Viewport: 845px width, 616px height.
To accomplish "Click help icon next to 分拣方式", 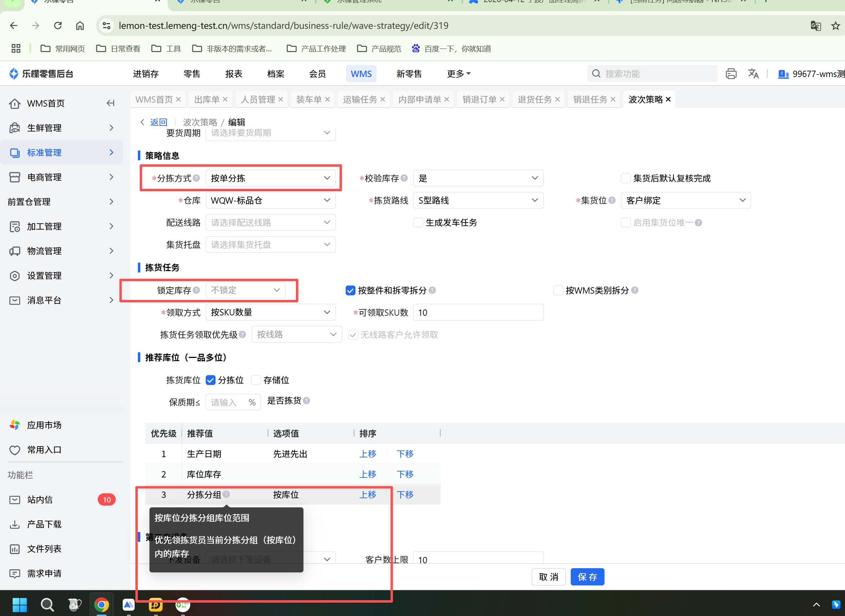I will click(x=197, y=178).
